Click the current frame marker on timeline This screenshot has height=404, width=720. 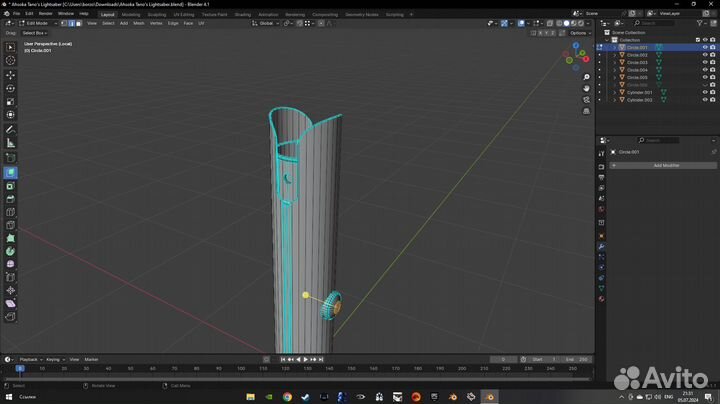pyautogui.click(x=20, y=368)
